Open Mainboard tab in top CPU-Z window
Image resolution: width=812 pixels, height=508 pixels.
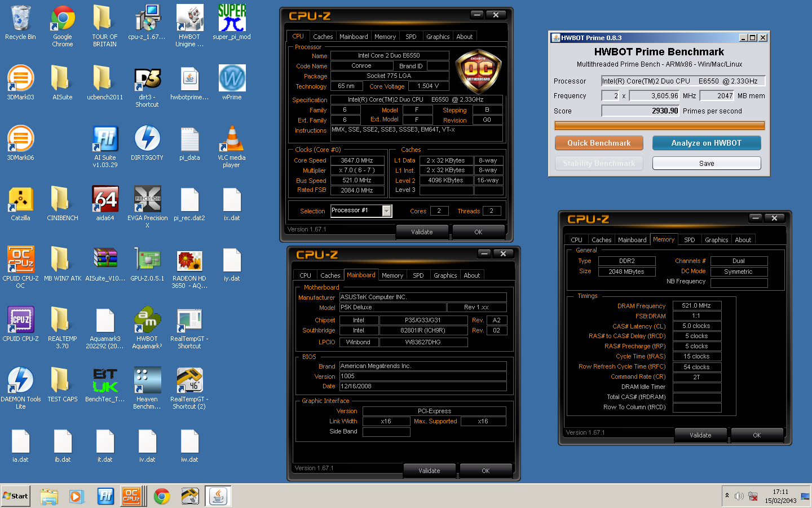(354, 37)
